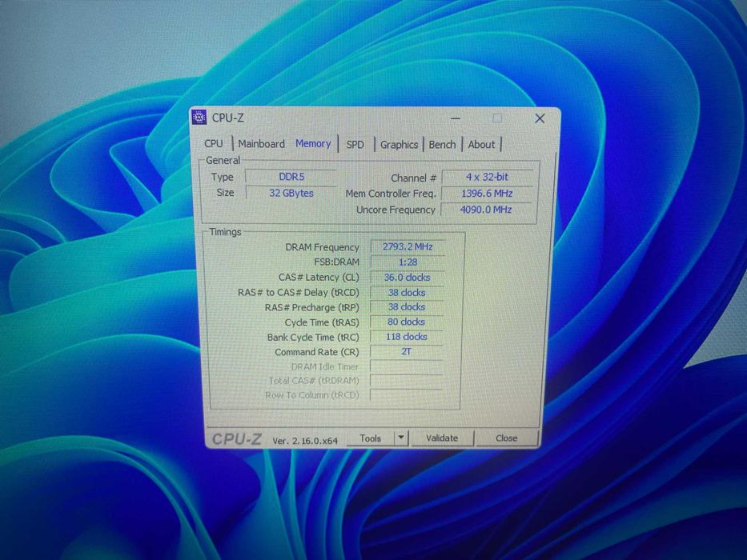Open the Mainboard tab
The image size is (747, 560).
(261, 143)
